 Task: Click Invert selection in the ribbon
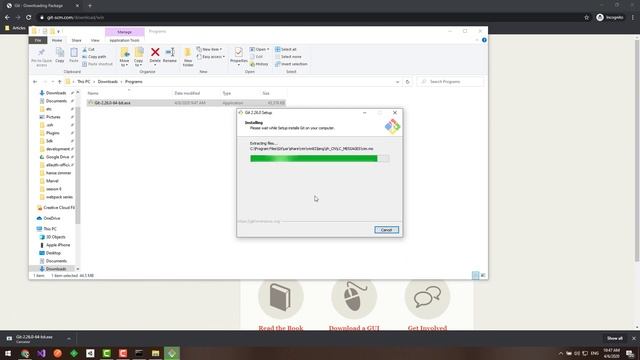click(x=291, y=64)
